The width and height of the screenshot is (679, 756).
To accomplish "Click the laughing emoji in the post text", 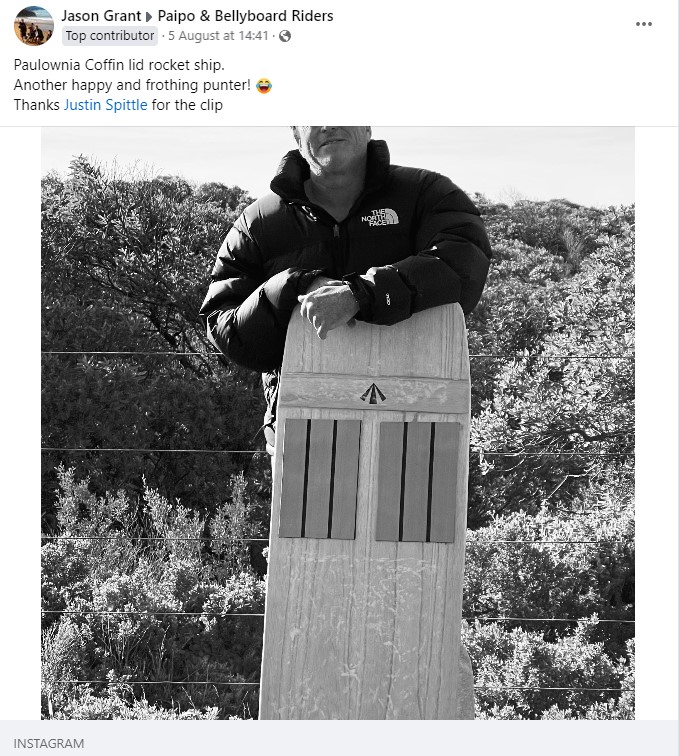I will tap(264, 86).
